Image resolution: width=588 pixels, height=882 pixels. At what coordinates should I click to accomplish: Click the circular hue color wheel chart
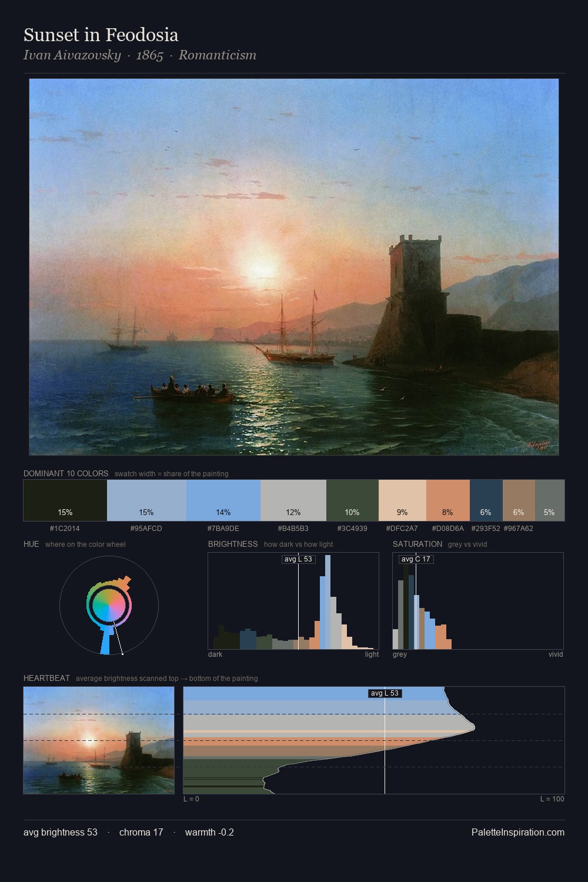pyautogui.click(x=109, y=605)
